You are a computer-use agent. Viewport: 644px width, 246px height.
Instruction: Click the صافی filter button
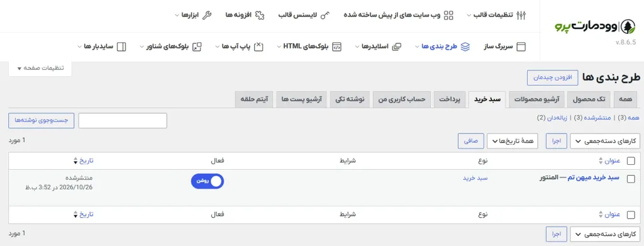[x=471, y=142]
